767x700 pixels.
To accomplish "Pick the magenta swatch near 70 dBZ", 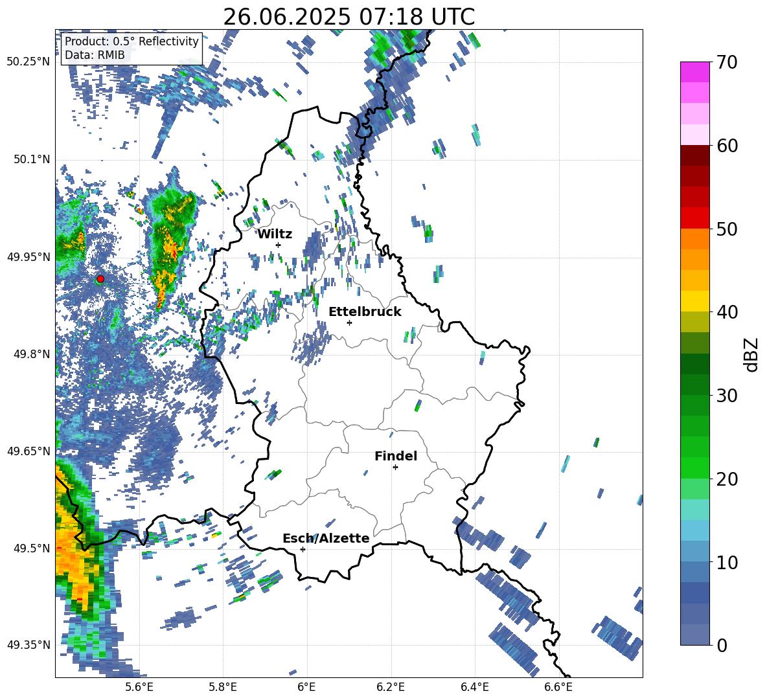I will click(x=694, y=73).
